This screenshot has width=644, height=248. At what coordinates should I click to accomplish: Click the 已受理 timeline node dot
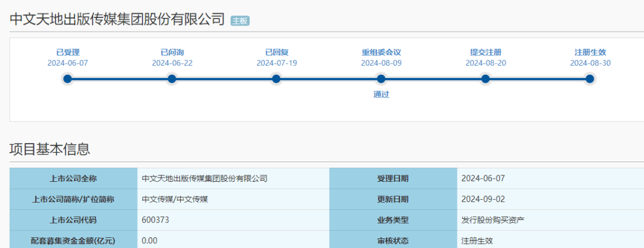coord(68,79)
